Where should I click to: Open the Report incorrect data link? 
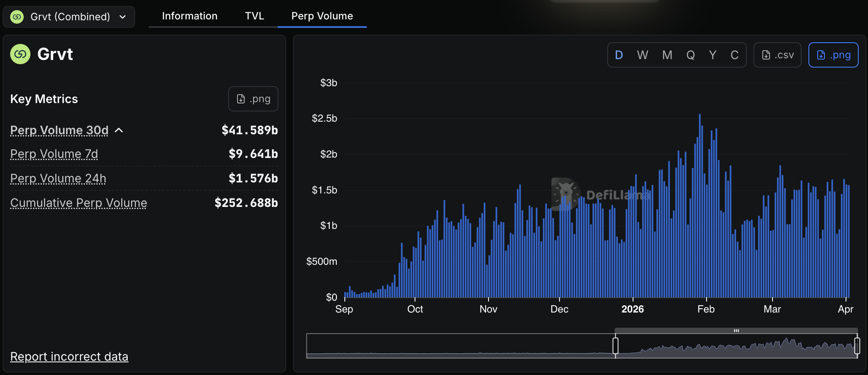pyautogui.click(x=69, y=357)
